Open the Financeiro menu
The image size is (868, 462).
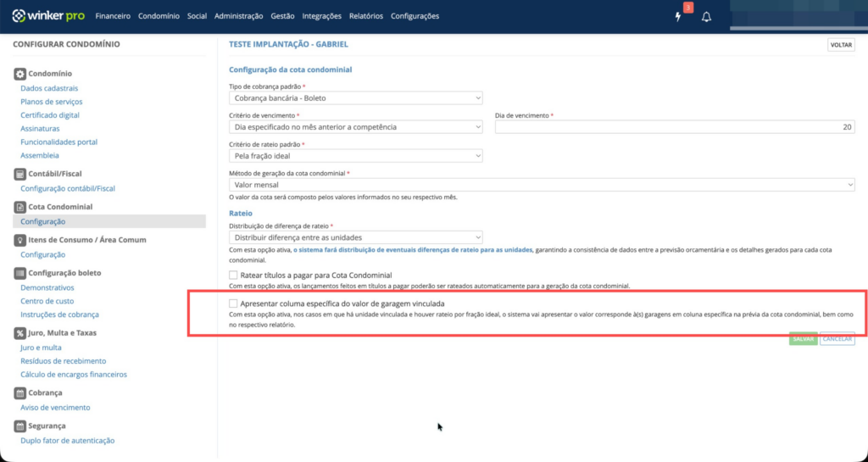click(x=113, y=16)
